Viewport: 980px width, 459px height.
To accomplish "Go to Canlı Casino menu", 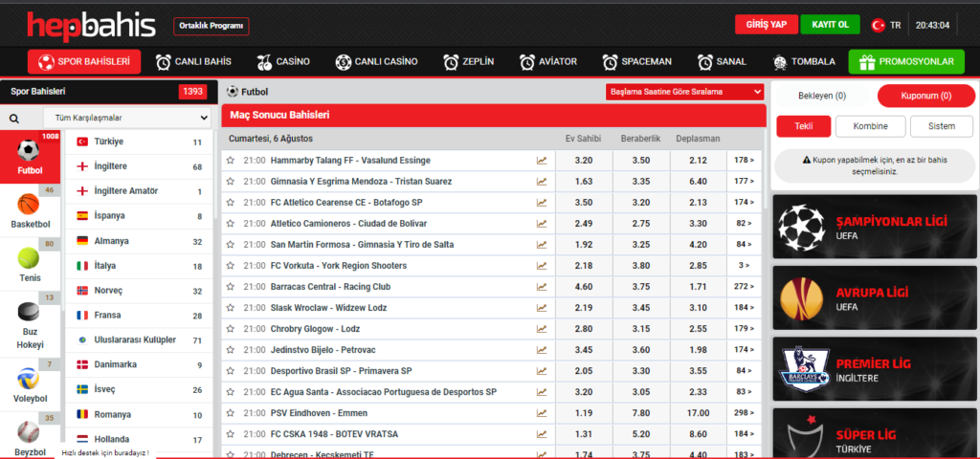I will pos(376,62).
